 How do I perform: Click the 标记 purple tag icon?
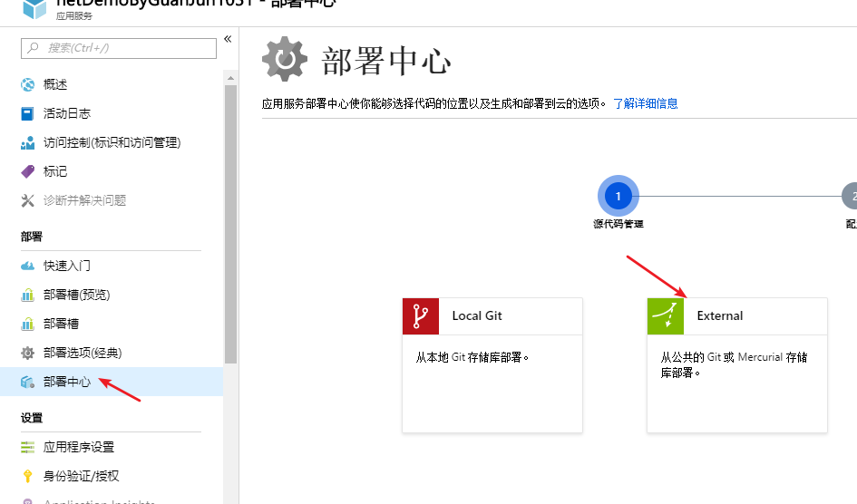pos(27,171)
